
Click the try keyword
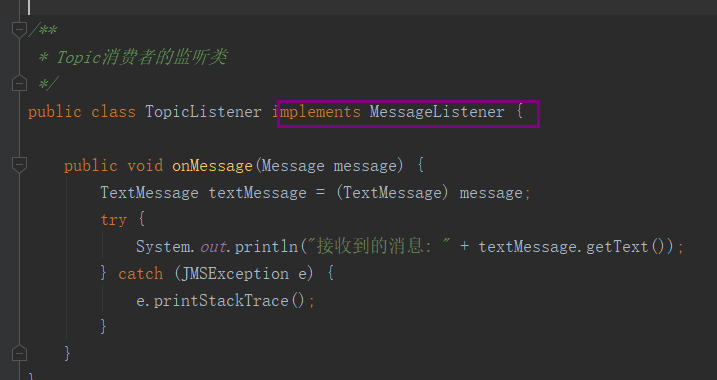click(x=113, y=220)
